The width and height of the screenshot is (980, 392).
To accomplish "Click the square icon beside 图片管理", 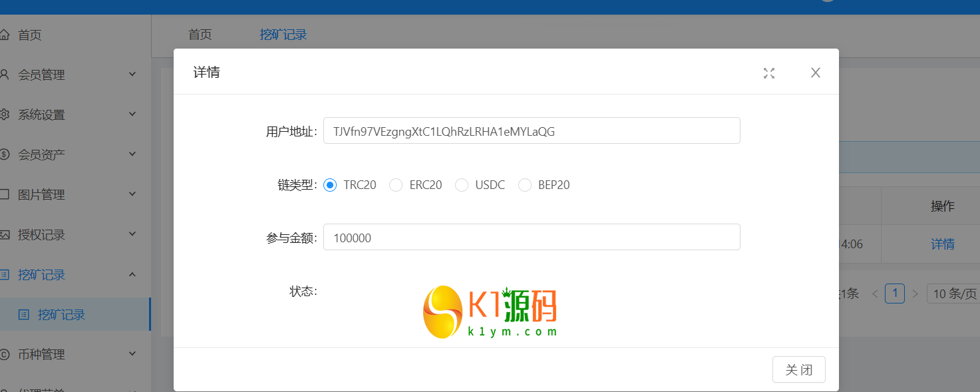I will (5, 194).
